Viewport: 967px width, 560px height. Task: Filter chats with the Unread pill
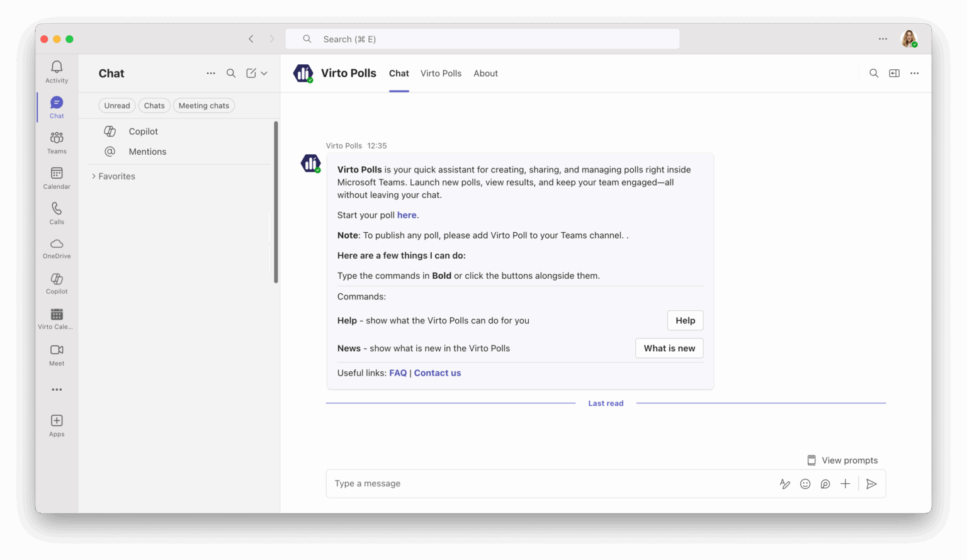pyautogui.click(x=117, y=105)
